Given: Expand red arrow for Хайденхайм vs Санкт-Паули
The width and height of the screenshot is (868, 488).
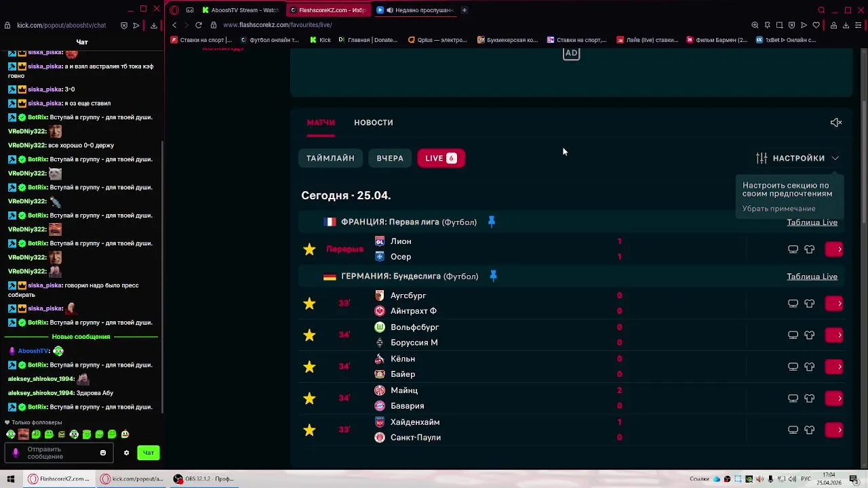Looking at the screenshot, I should (834, 430).
